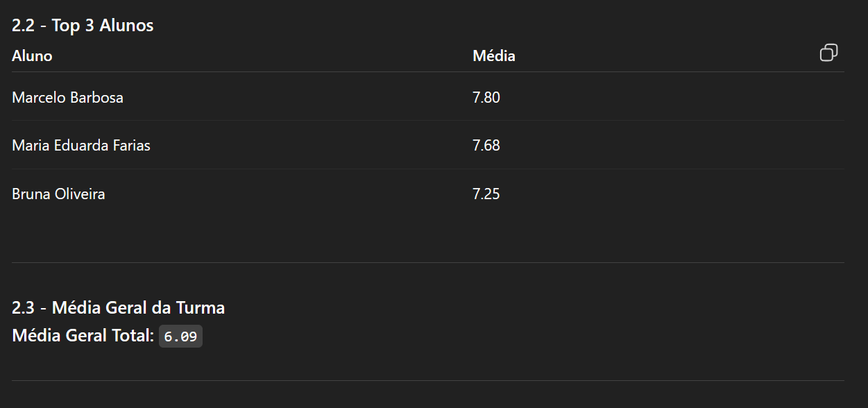Click the copy table icon
This screenshot has width=868, height=408.
828,53
